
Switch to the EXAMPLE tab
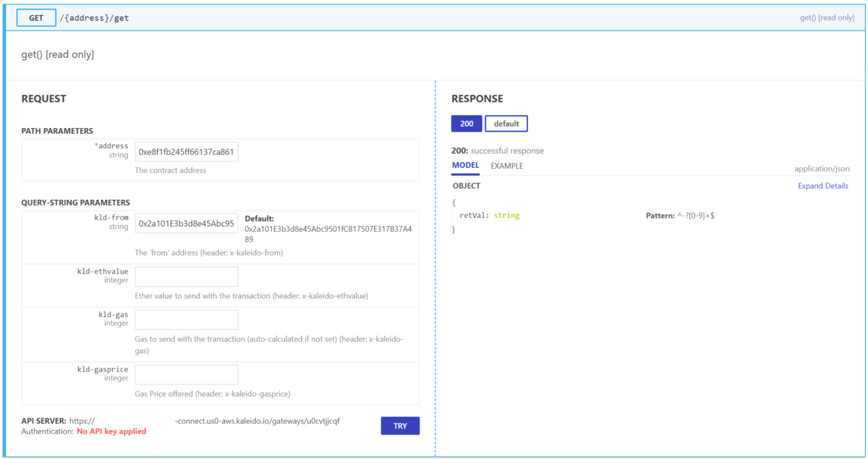pos(507,166)
